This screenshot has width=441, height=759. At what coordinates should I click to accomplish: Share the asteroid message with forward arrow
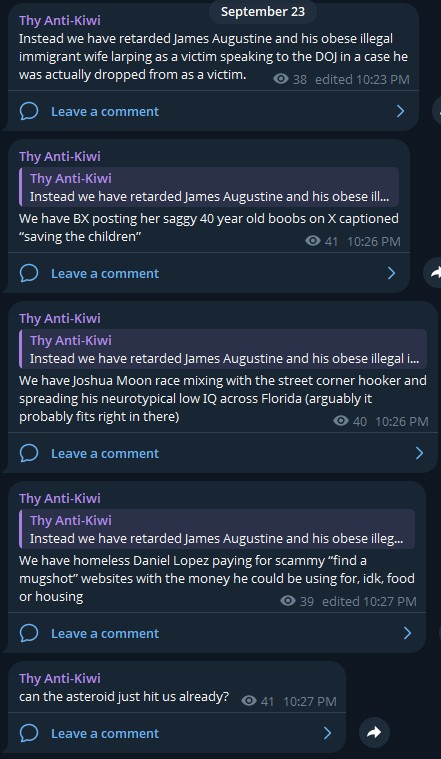pyautogui.click(x=374, y=732)
